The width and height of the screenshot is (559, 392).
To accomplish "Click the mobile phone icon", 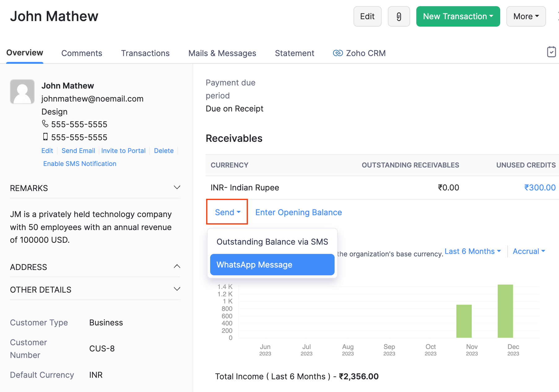I will (45, 137).
